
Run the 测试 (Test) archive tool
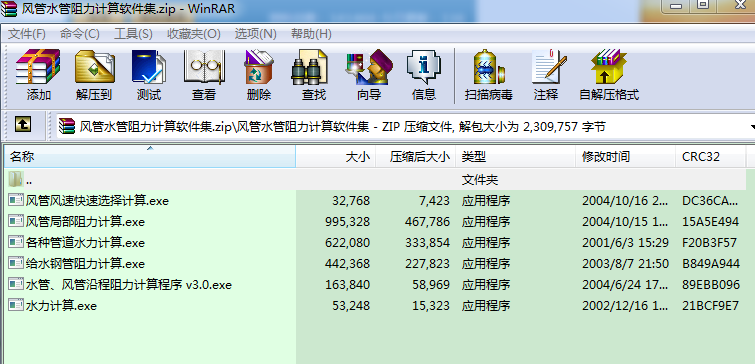(149, 67)
